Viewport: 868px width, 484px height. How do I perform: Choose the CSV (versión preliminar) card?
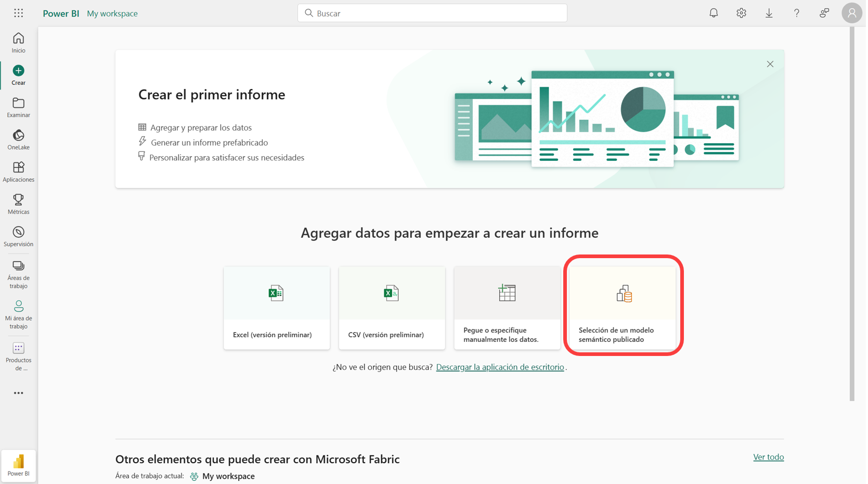pyautogui.click(x=392, y=308)
